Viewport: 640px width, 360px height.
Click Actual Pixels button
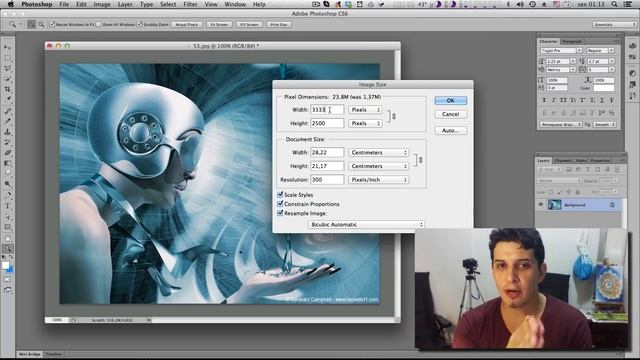pyautogui.click(x=187, y=24)
